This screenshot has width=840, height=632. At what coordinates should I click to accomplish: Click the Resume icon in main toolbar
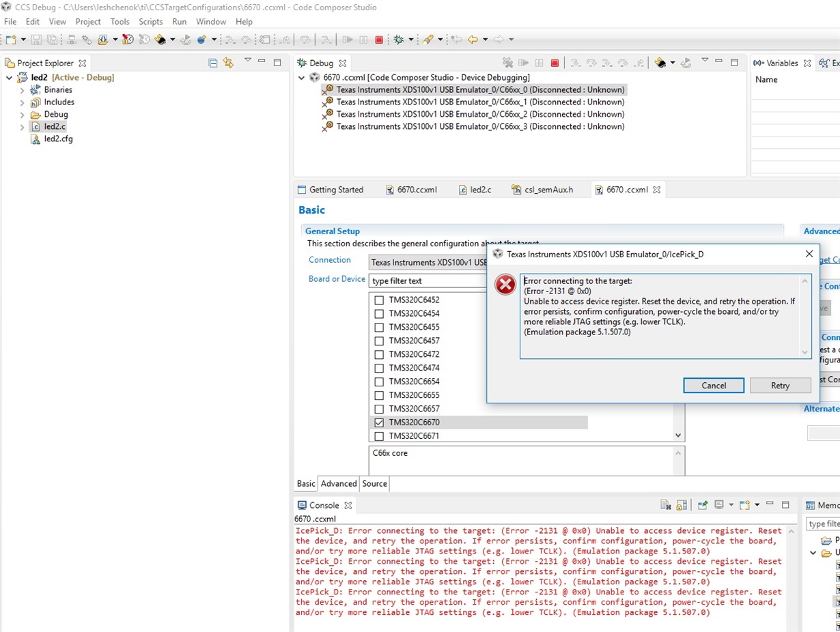tap(348, 40)
